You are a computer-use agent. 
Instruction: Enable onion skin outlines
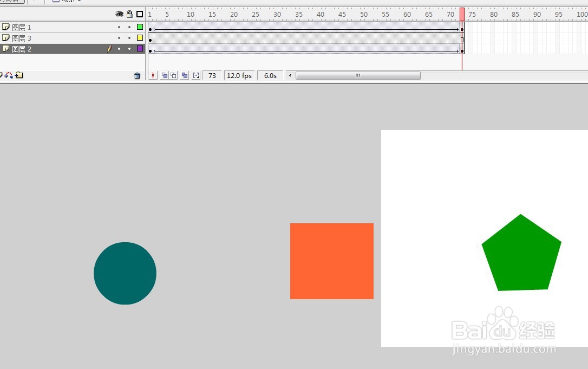[x=174, y=75]
